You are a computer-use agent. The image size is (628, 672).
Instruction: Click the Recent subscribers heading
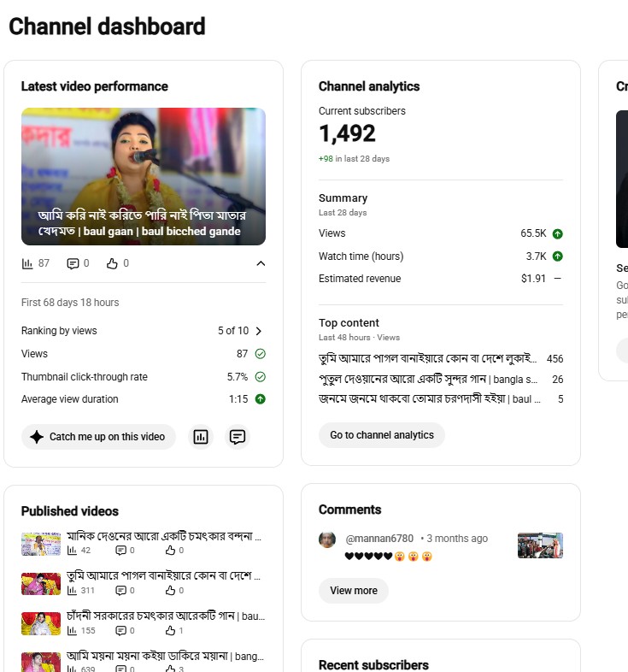pos(373,664)
